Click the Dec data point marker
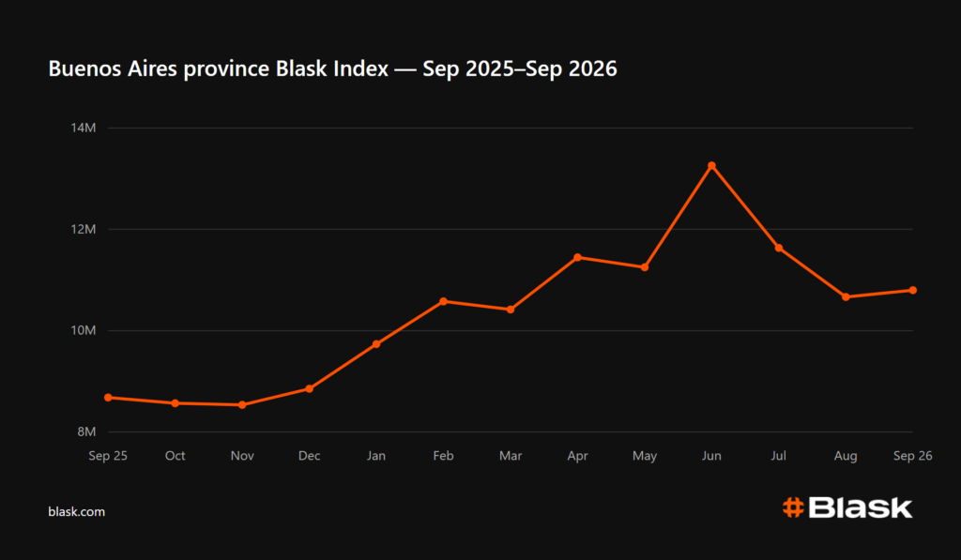The height and width of the screenshot is (560, 961). (x=310, y=389)
